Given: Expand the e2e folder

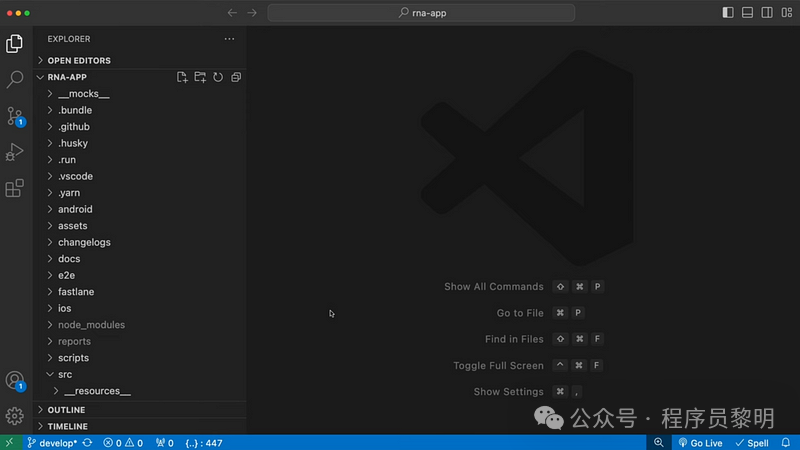Looking at the screenshot, I should point(140,275).
